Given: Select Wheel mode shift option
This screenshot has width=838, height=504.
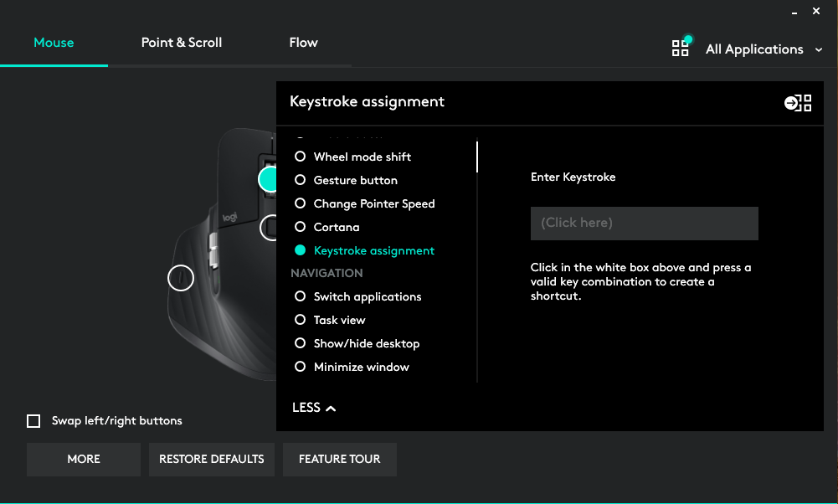Looking at the screenshot, I should [362, 157].
